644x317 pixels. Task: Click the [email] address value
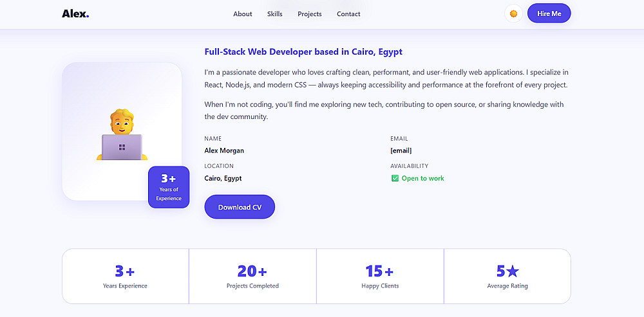401,150
